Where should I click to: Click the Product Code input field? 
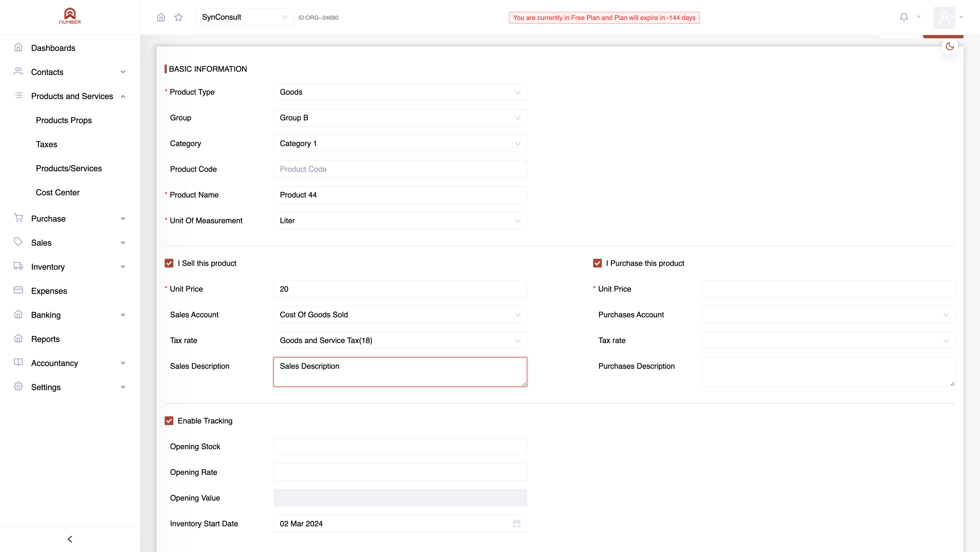(400, 169)
